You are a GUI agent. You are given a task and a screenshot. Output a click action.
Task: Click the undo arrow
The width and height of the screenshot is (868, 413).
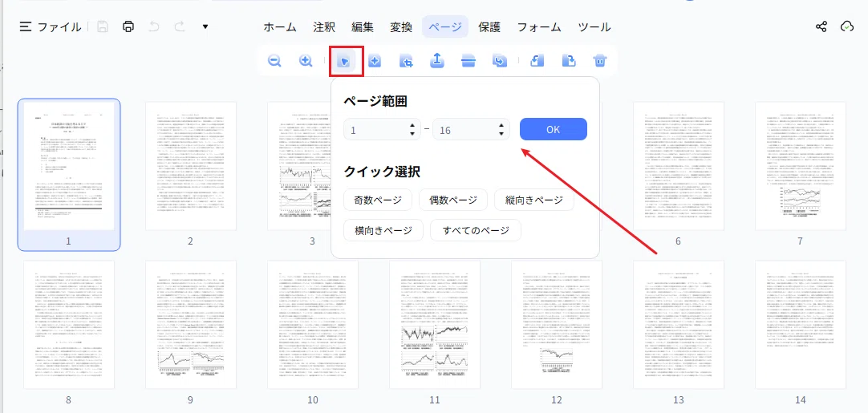155,26
